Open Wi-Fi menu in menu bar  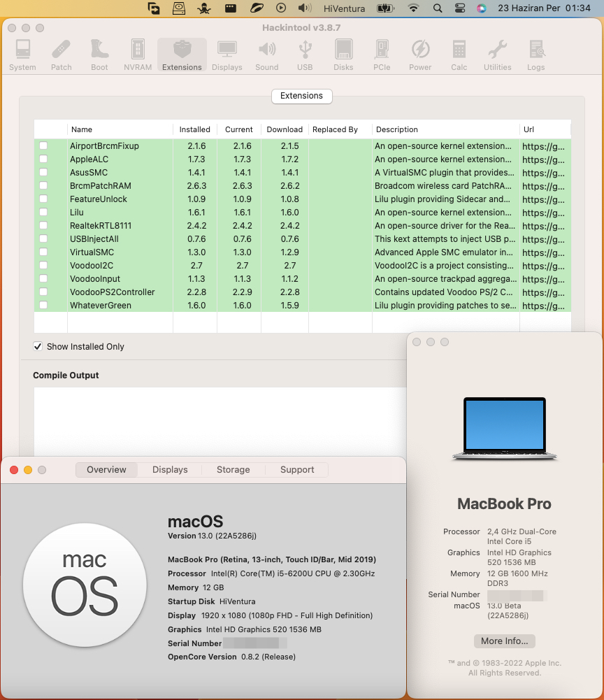(414, 8)
